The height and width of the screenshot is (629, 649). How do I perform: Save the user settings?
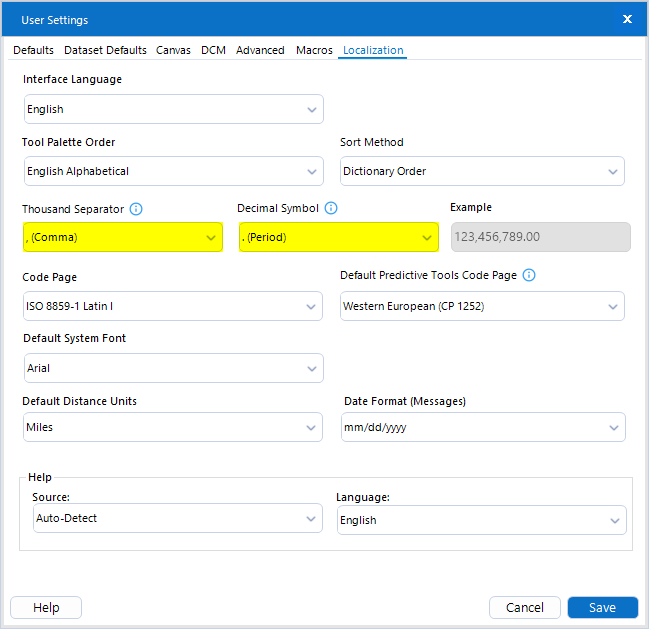(x=602, y=607)
